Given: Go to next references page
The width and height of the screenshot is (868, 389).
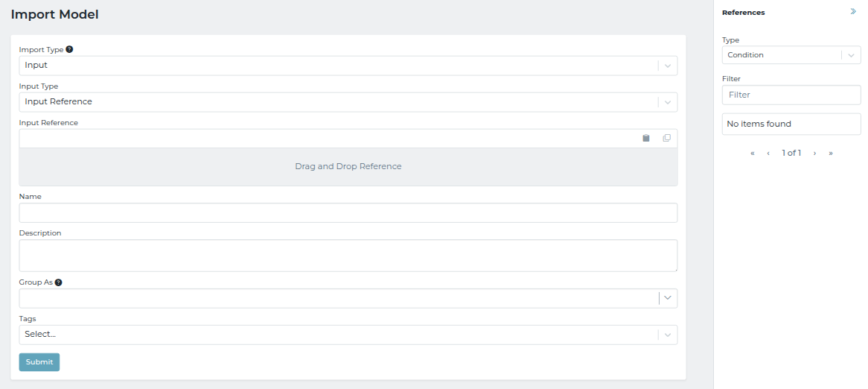Looking at the screenshot, I should (814, 153).
